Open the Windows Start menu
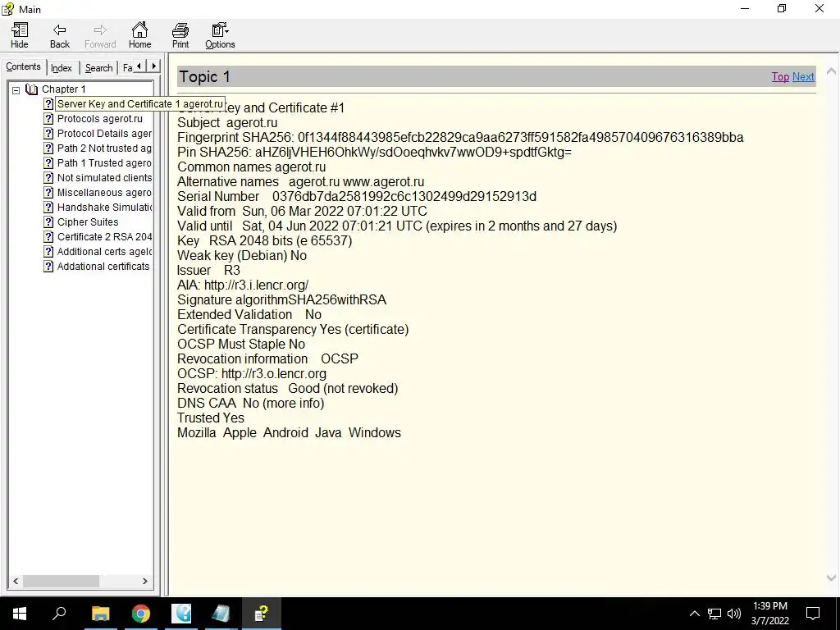Viewport: 840px width, 630px height. click(x=20, y=614)
